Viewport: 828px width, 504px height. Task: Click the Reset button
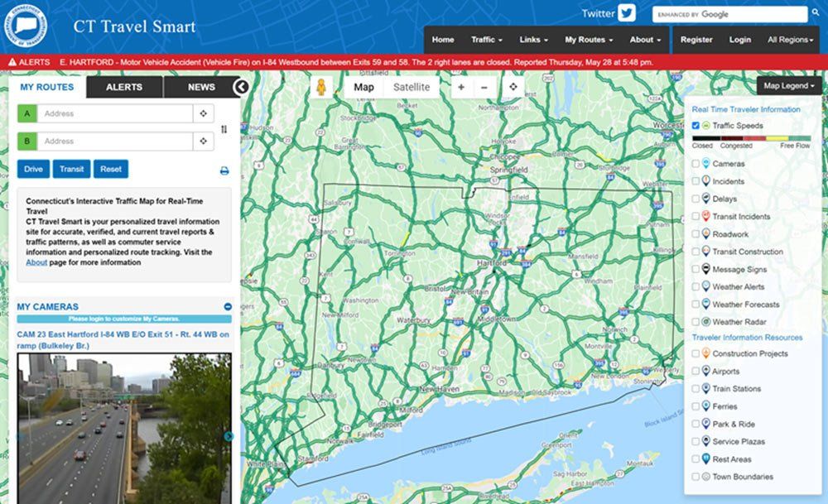tap(111, 169)
